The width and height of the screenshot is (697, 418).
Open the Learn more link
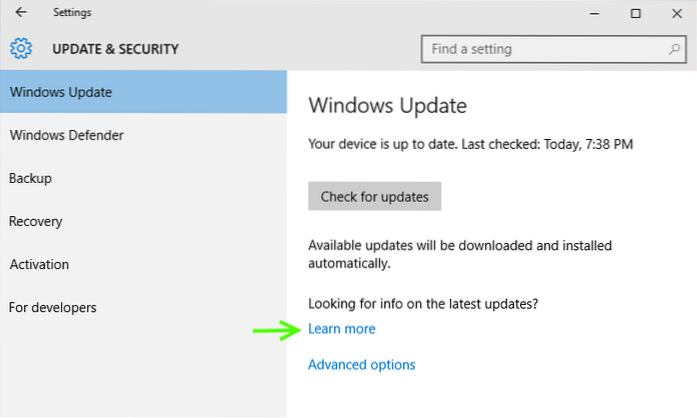(342, 329)
